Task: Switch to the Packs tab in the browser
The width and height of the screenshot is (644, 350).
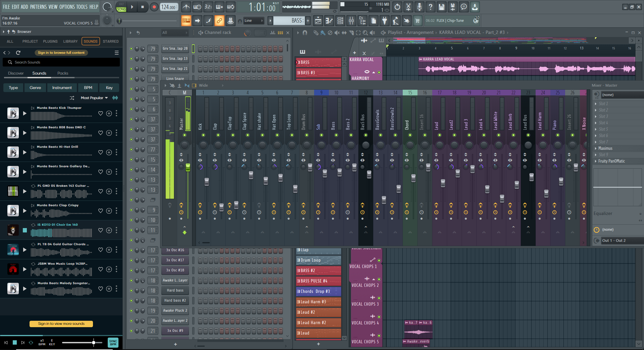Action: click(63, 73)
